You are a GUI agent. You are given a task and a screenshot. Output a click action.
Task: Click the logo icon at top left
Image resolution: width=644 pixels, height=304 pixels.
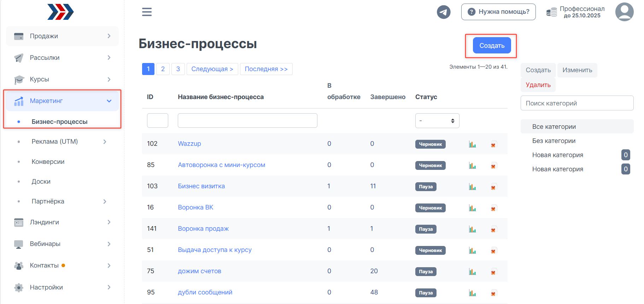(60, 12)
